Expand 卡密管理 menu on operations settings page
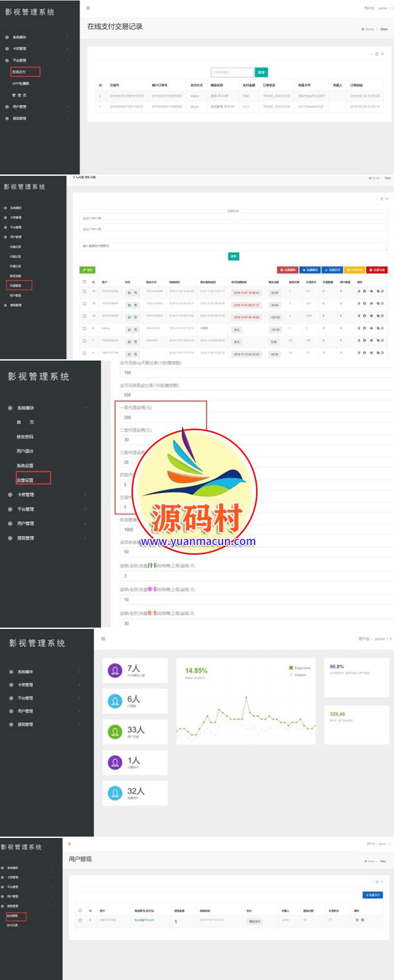 47,495
